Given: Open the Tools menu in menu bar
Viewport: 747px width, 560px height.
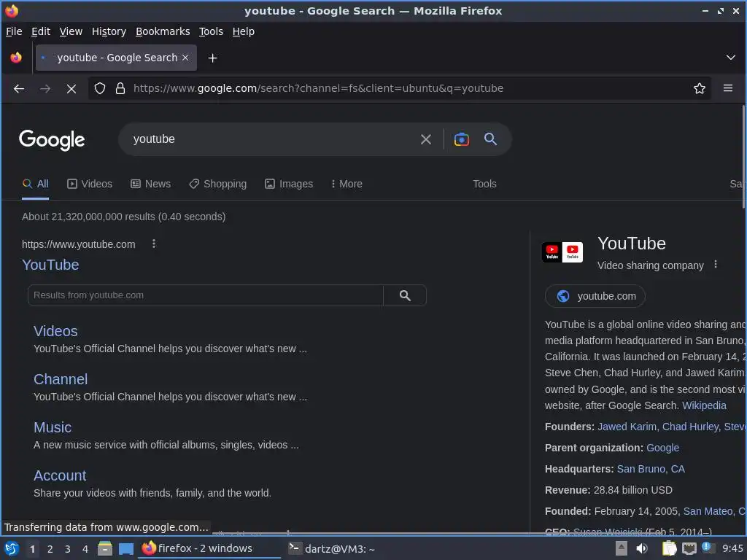Looking at the screenshot, I should point(211,31).
